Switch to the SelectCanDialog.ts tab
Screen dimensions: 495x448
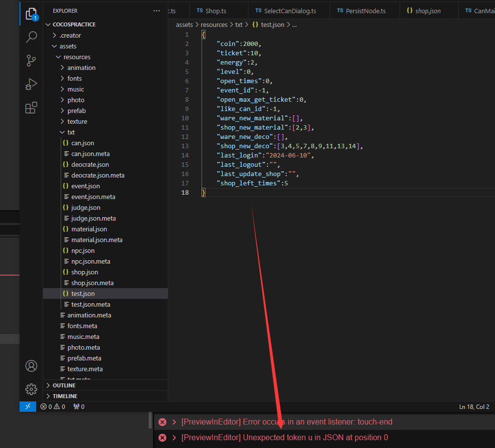pos(289,11)
